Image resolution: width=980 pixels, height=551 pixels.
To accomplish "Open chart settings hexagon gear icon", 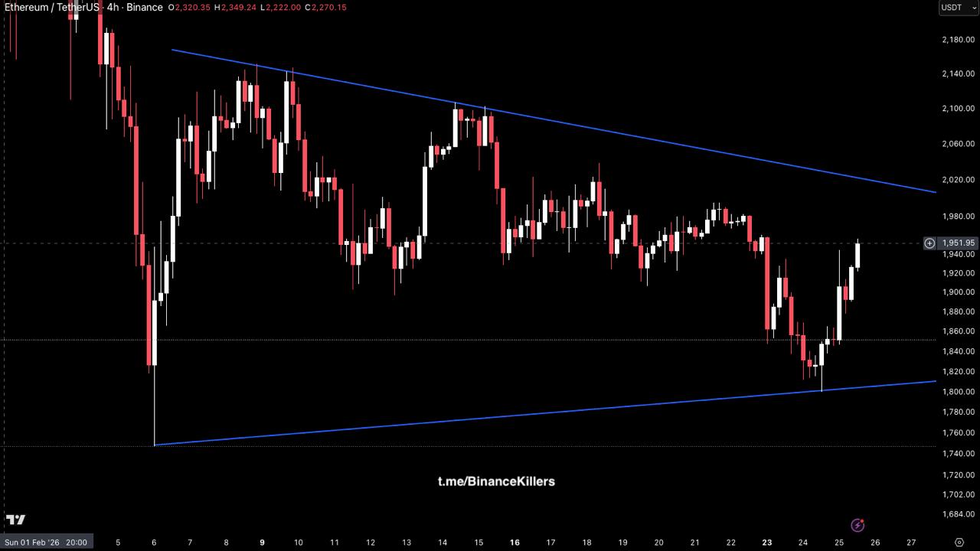I will [x=958, y=543].
